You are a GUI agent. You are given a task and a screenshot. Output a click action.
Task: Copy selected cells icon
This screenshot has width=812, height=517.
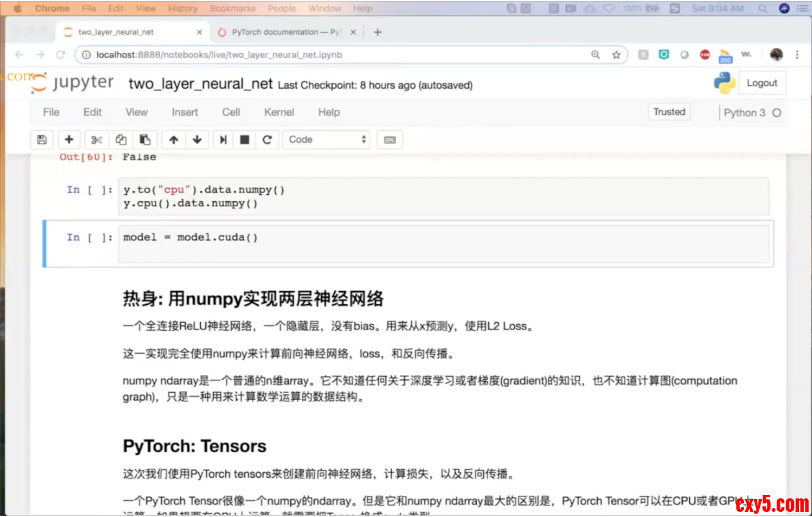[x=120, y=140]
